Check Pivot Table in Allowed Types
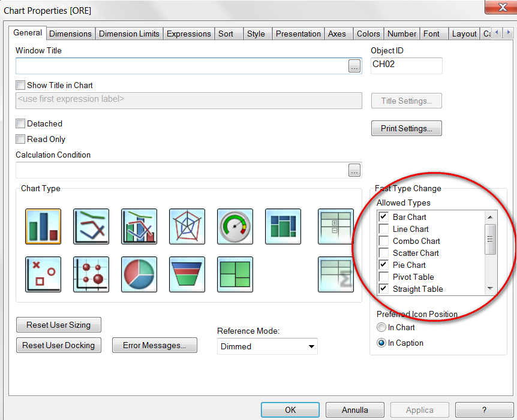The height and width of the screenshot is (420, 517). (x=383, y=277)
